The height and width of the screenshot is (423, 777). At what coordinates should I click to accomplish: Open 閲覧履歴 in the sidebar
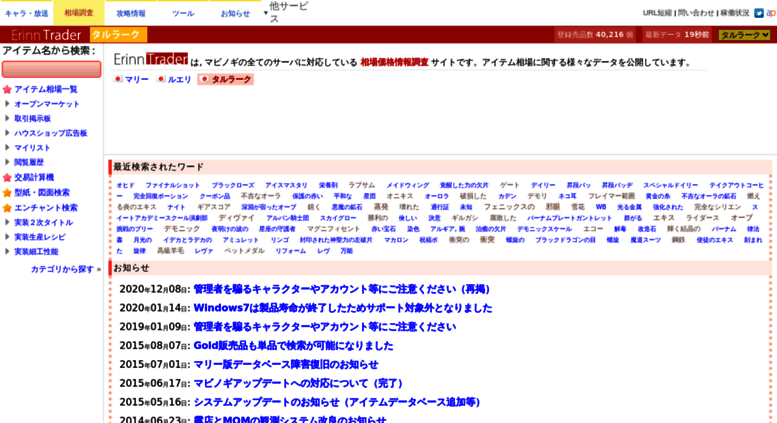coord(29,162)
